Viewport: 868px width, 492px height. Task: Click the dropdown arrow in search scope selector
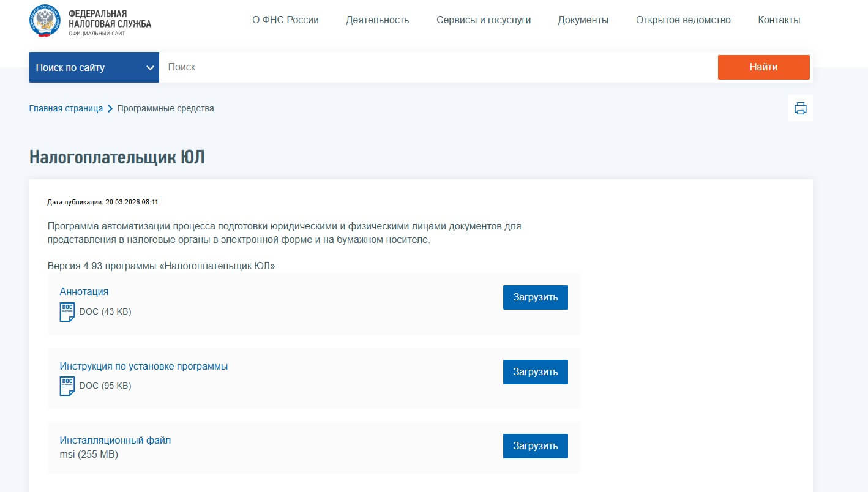(x=150, y=68)
